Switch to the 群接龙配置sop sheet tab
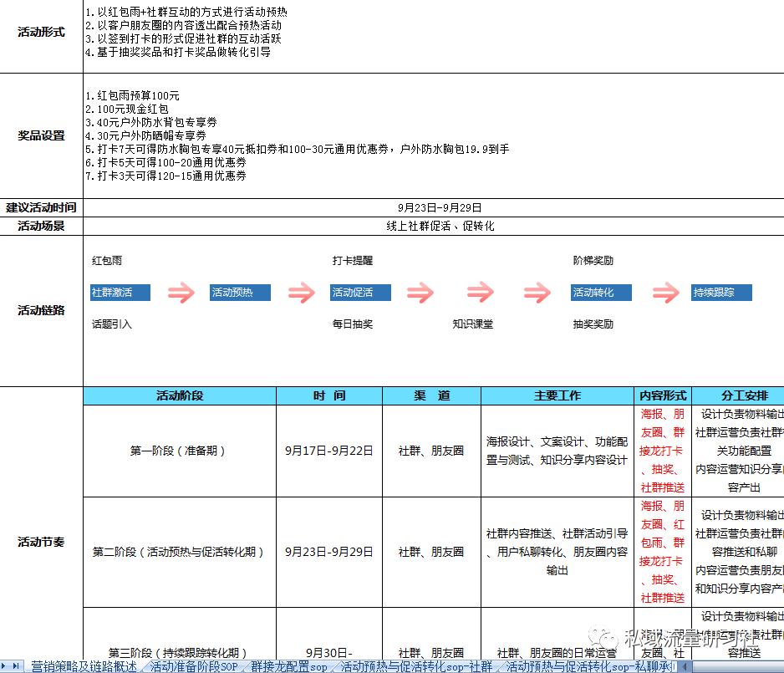784x673 pixels. click(287, 666)
